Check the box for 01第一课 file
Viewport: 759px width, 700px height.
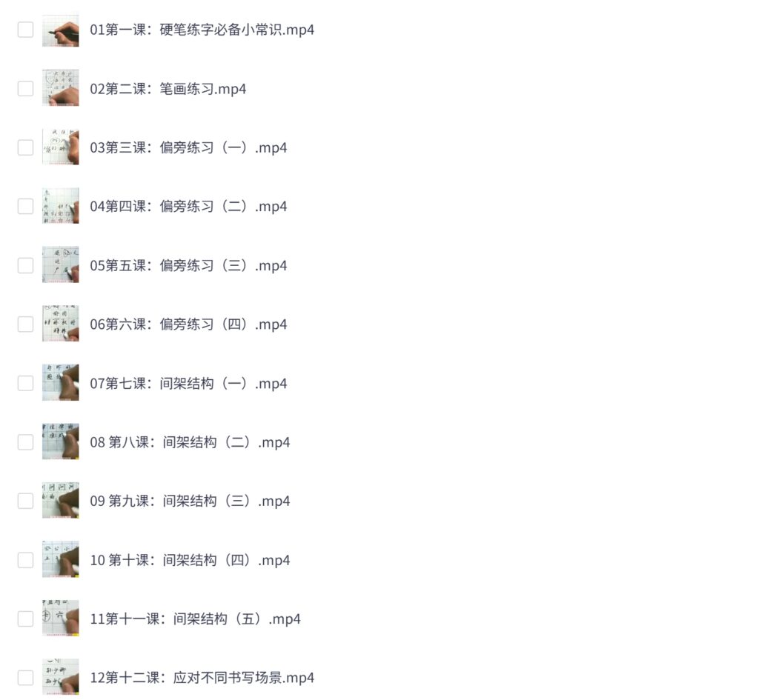(26, 30)
